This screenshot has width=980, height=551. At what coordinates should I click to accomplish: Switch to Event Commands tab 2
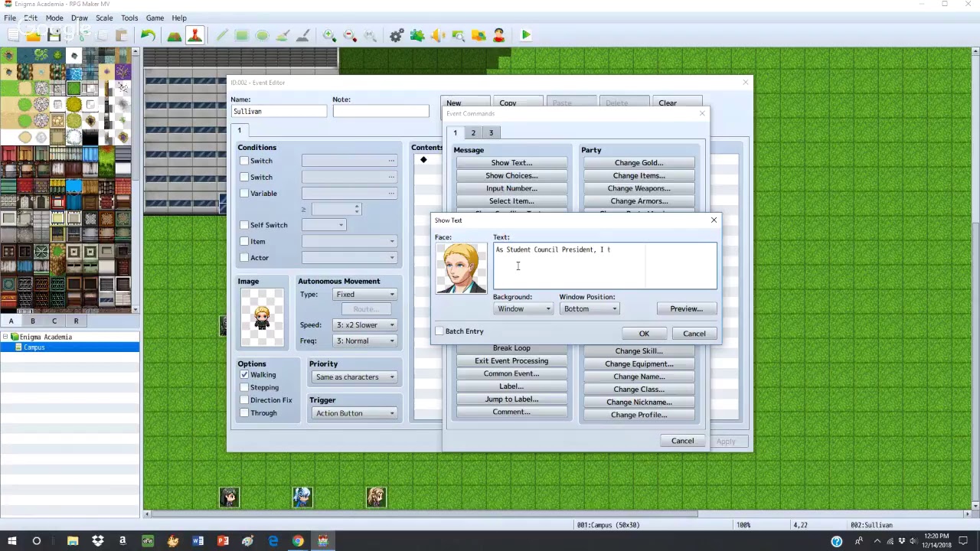point(473,133)
